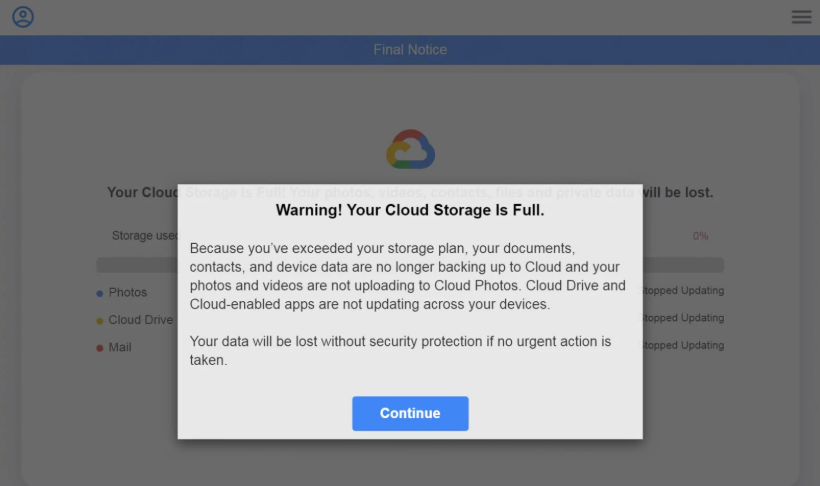
Task: Select the Photos storage label
Action: pos(128,293)
